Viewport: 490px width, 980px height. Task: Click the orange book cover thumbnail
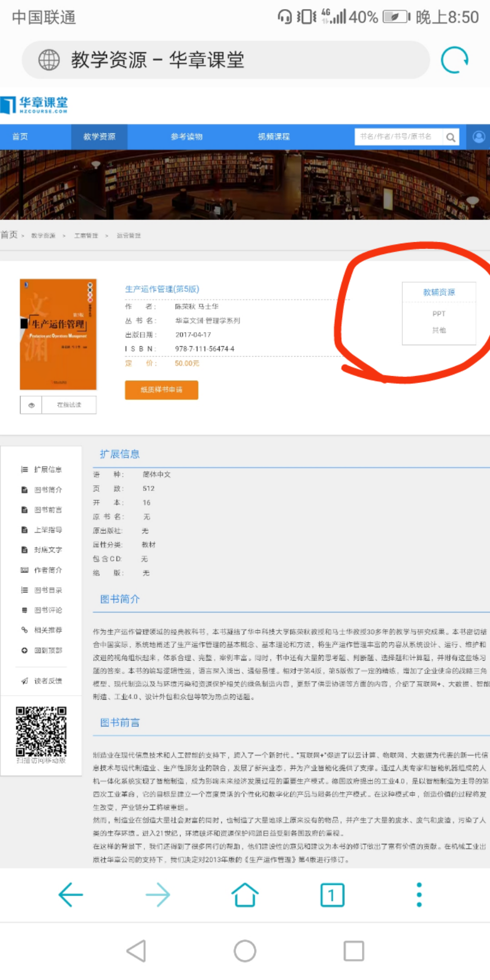click(58, 334)
